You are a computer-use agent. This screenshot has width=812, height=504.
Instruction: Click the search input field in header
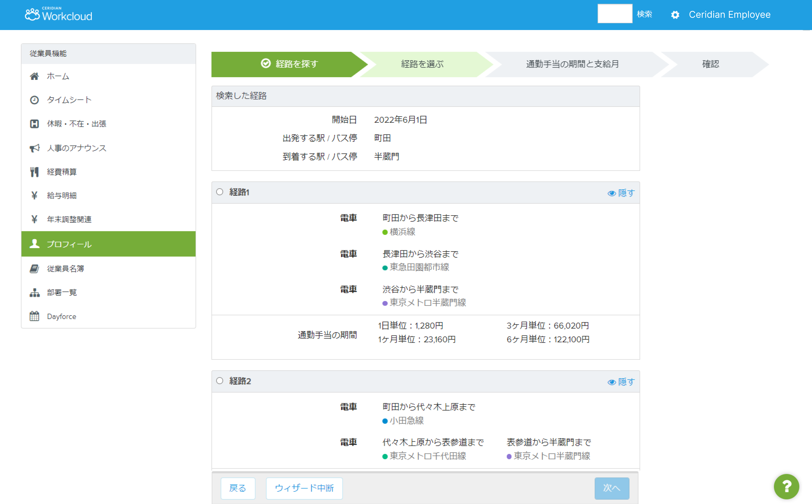pos(615,14)
